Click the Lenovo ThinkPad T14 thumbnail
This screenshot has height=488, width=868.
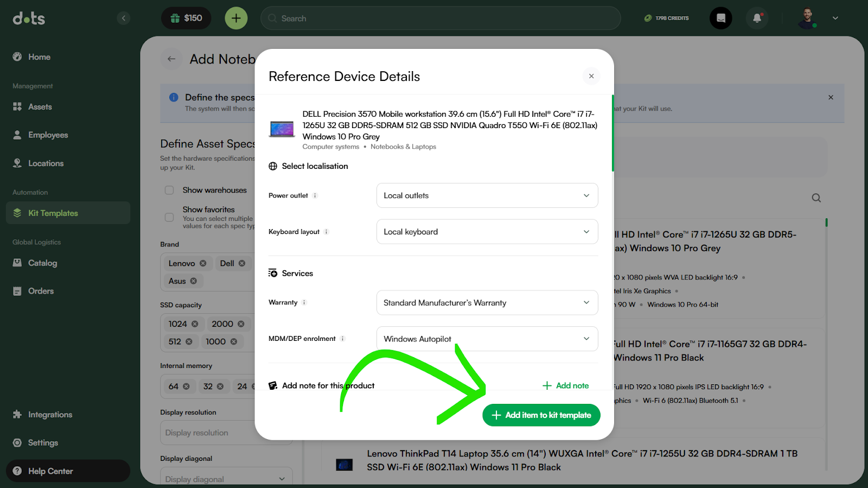click(x=344, y=465)
